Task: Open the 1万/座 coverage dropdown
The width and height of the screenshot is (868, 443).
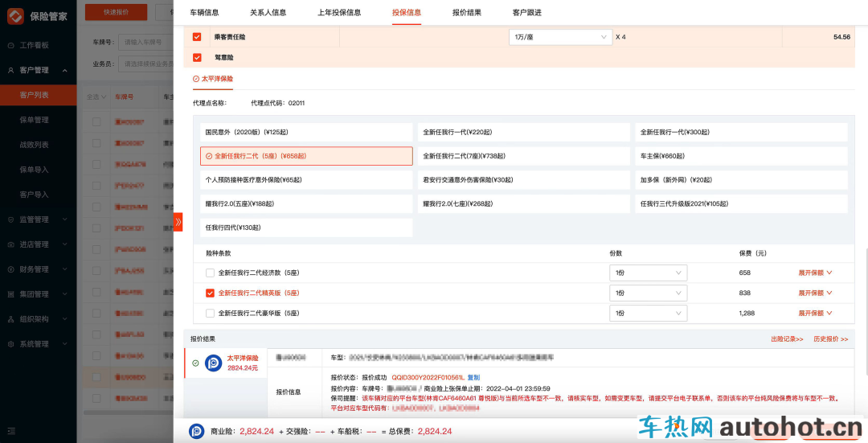Action: [560, 37]
